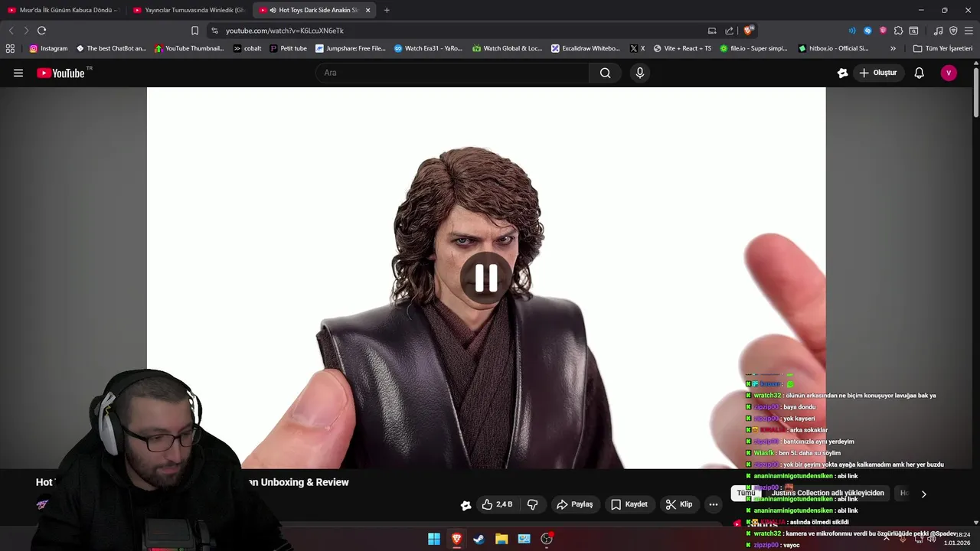The width and height of the screenshot is (980, 551).
Task: Open a new browser tab with plus
Action: point(387,10)
